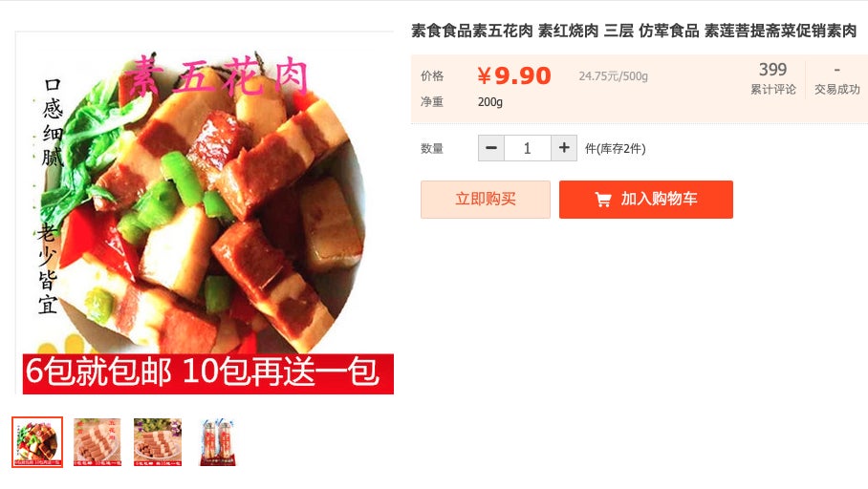Click the 净重 200g weight value
868x489 pixels.
pyautogui.click(x=489, y=102)
